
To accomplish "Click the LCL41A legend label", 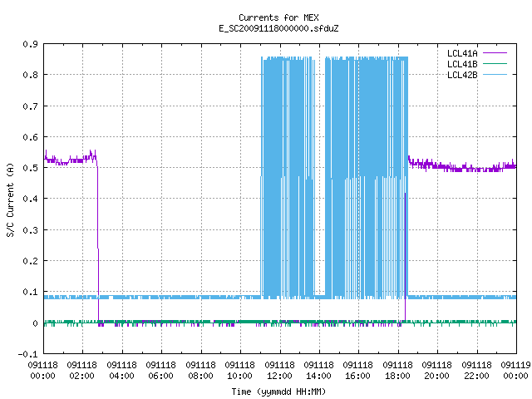I will [462, 53].
